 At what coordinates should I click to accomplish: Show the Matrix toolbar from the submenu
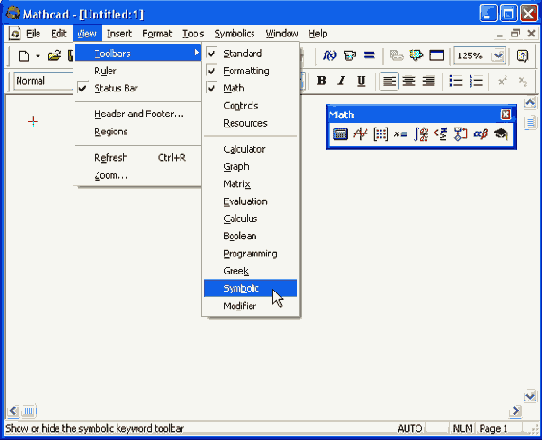pos(250,184)
